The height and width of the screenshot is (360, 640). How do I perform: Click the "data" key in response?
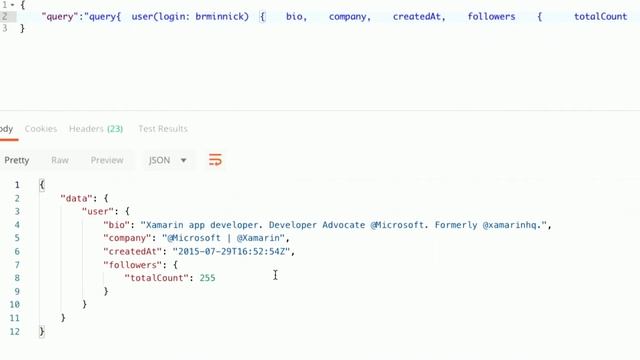pyautogui.click(x=76, y=198)
